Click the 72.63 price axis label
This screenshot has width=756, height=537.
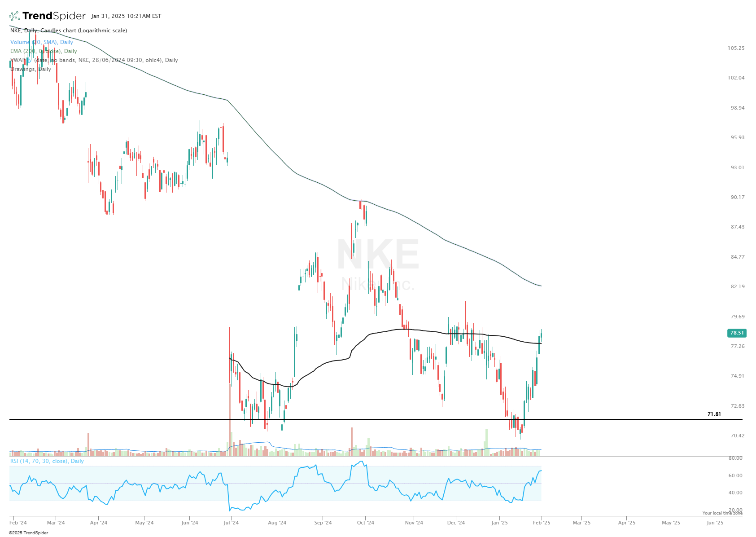point(738,406)
